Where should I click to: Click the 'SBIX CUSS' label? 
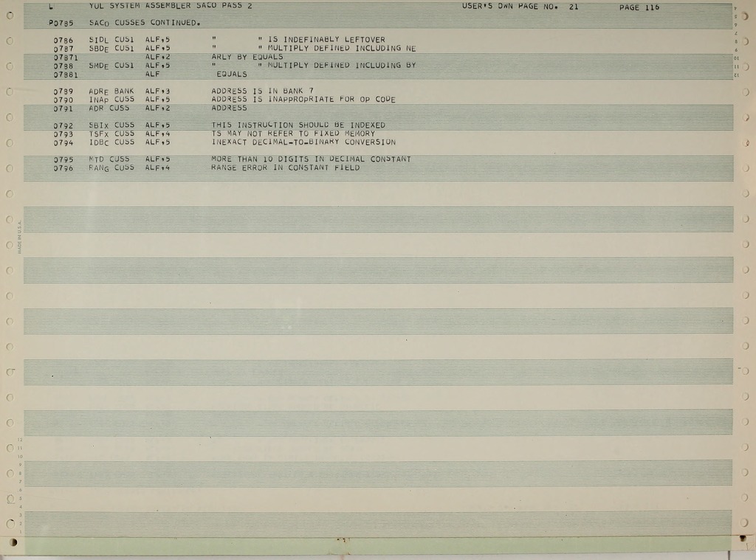[x=111, y=125]
